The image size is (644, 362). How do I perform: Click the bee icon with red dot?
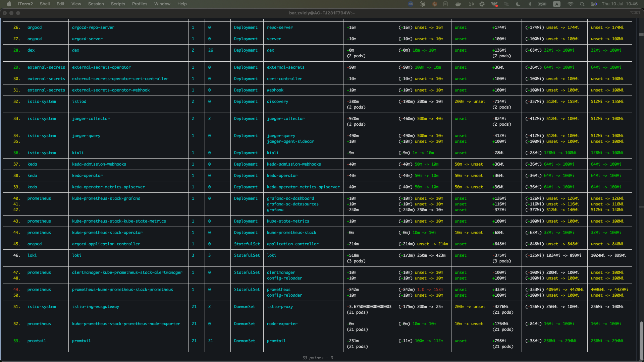coord(494,4)
